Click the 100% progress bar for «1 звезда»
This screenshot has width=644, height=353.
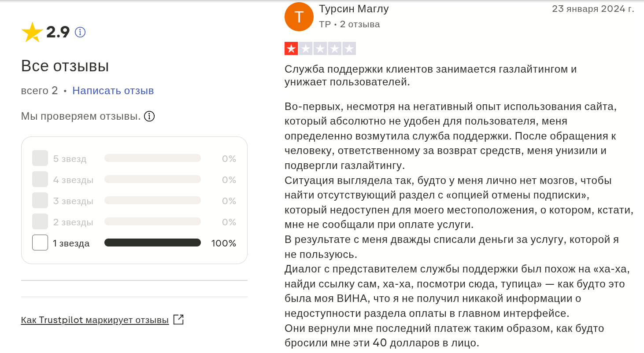pos(152,243)
